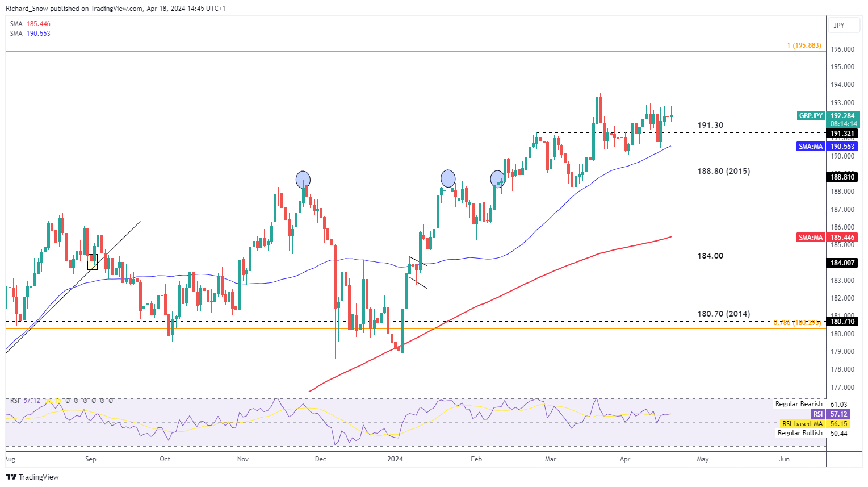Click the 187.000 price scale value
Viewport: 868px width, 487px height.
click(x=842, y=210)
